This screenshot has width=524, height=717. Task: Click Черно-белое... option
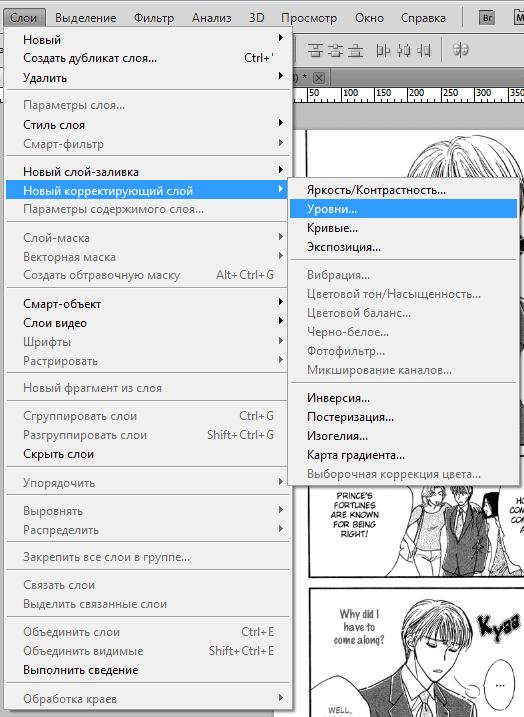[404, 332]
